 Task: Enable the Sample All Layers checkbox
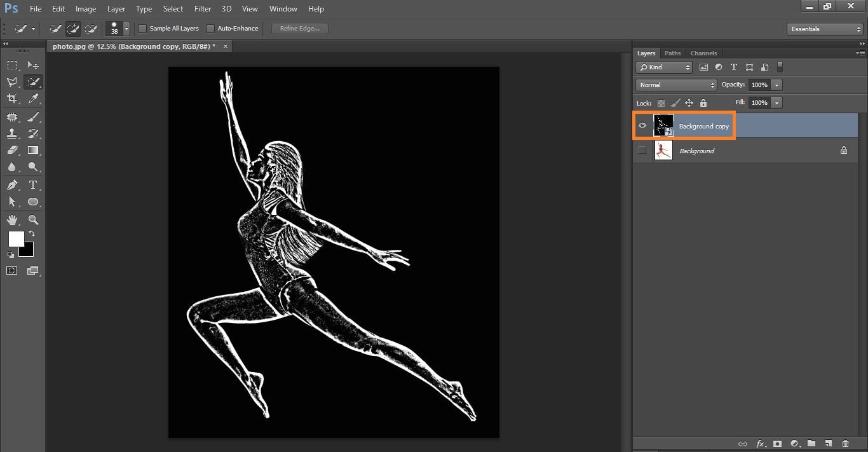pyautogui.click(x=142, y=29)
